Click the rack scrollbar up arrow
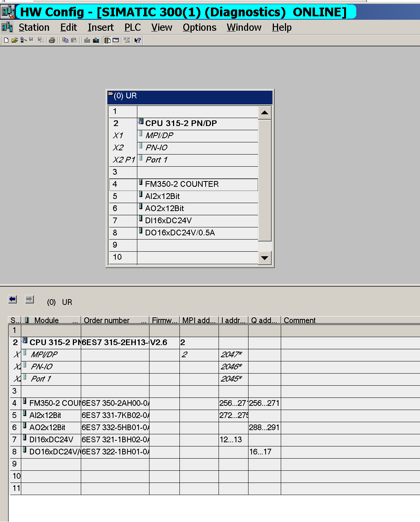 click(265, 113)
